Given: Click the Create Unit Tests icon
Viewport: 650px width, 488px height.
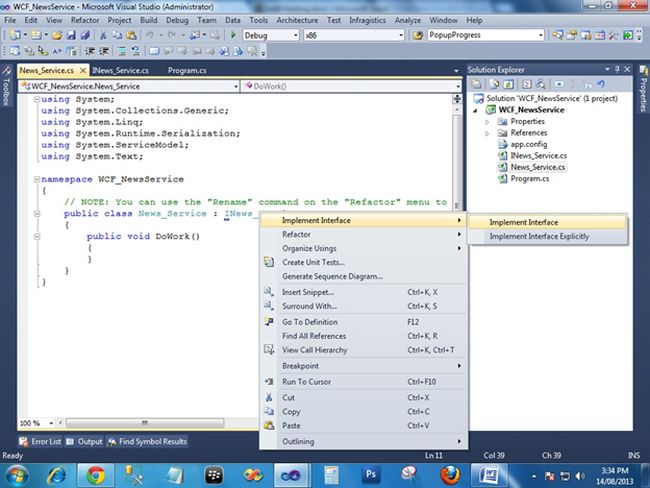Looking at the screenshot, I should point(268,262).
